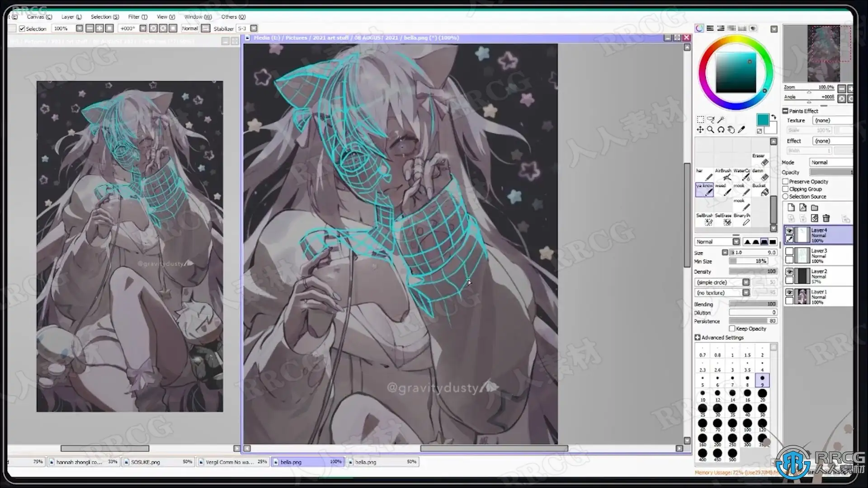
Task: Hide Layer2 using its eye icon
Action: tap(789, 272)
